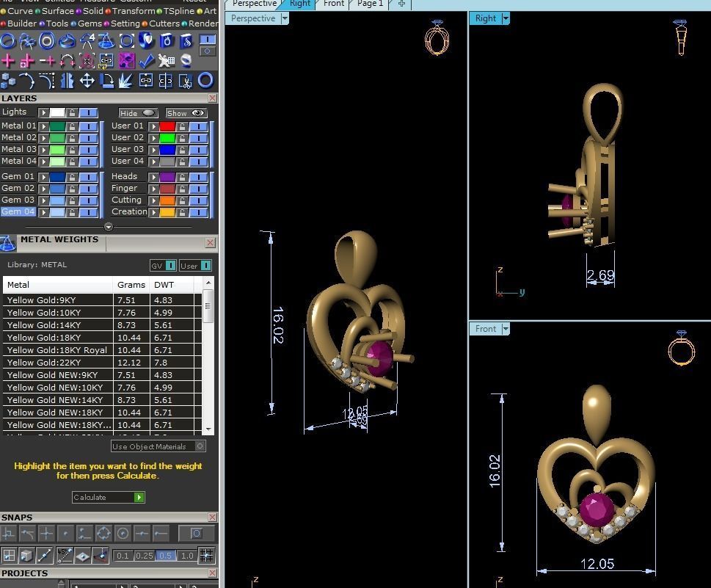Click the move arrows cross tool
Image resolution: width=711 pixels, height=588 pixels.
click(87, 81)
